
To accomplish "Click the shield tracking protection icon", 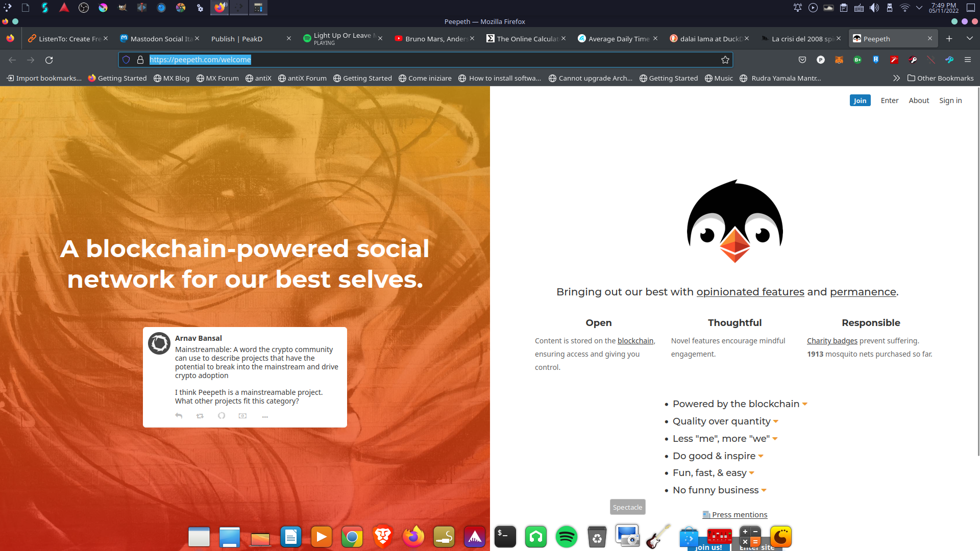I will point(126,60).
